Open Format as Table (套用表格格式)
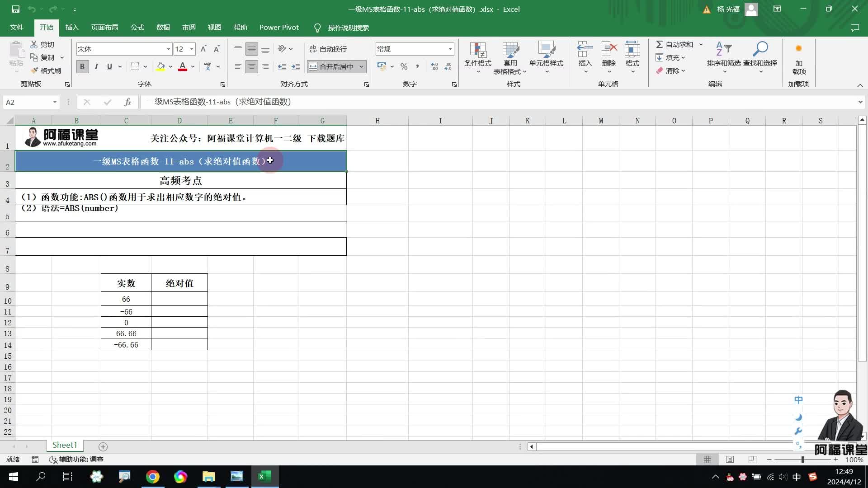868x488 pixels. pos(510,58)
